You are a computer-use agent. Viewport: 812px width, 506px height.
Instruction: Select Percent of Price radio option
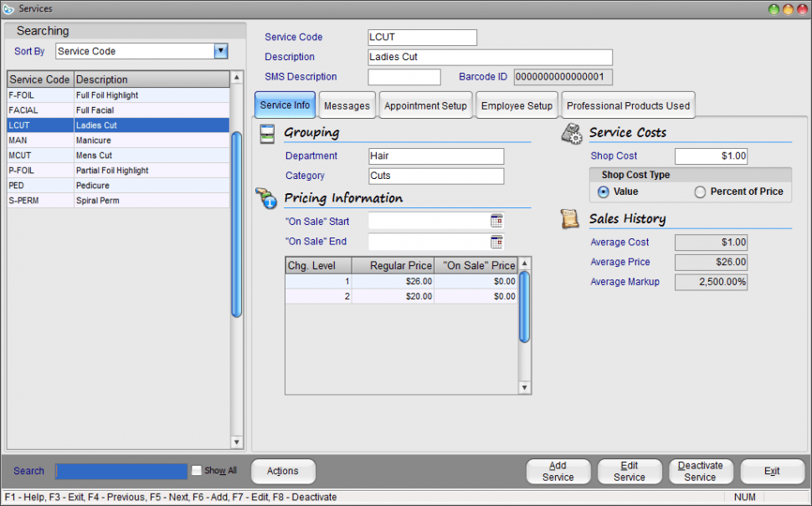(x=700, y=192)
